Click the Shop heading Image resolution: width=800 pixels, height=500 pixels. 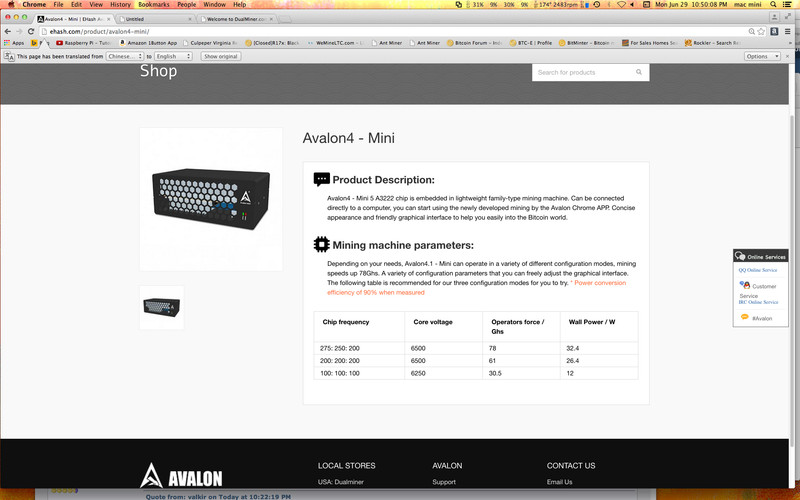[158, 71]
